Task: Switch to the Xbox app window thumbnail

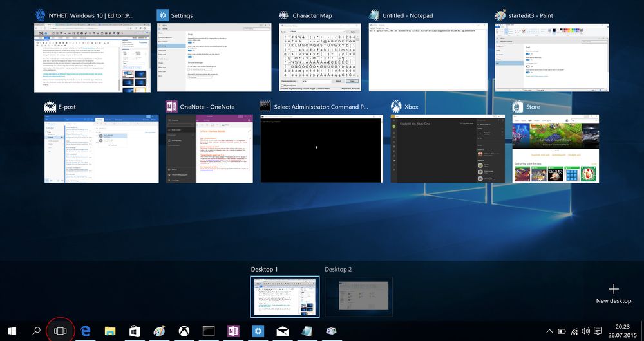Action: [448, 149]
